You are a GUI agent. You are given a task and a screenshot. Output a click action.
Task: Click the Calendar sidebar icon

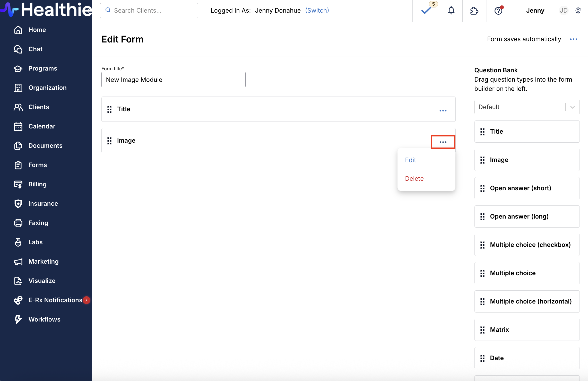point(18,126)
